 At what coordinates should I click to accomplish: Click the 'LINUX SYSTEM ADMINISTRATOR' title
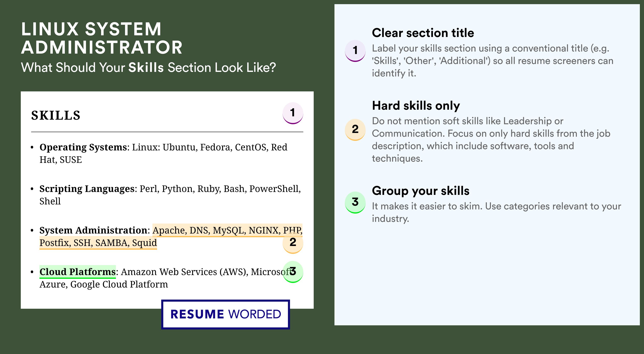pyautogui.click(x=102, y=38)
